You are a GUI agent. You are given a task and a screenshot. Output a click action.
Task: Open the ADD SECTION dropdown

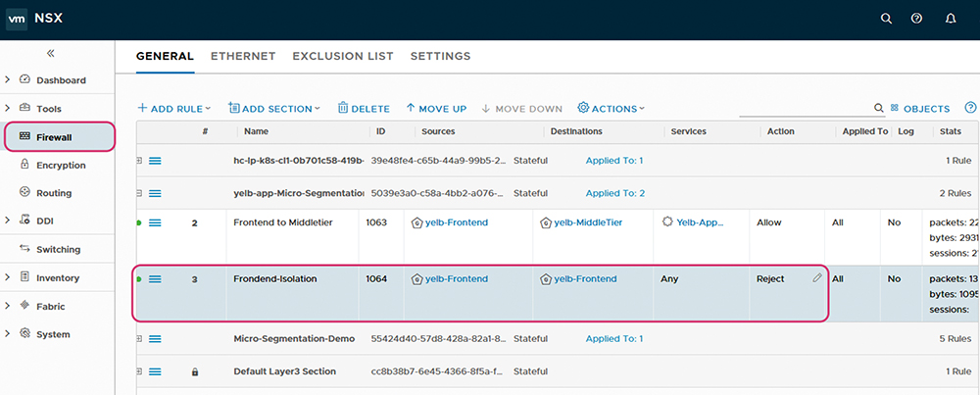pos(274,109)
